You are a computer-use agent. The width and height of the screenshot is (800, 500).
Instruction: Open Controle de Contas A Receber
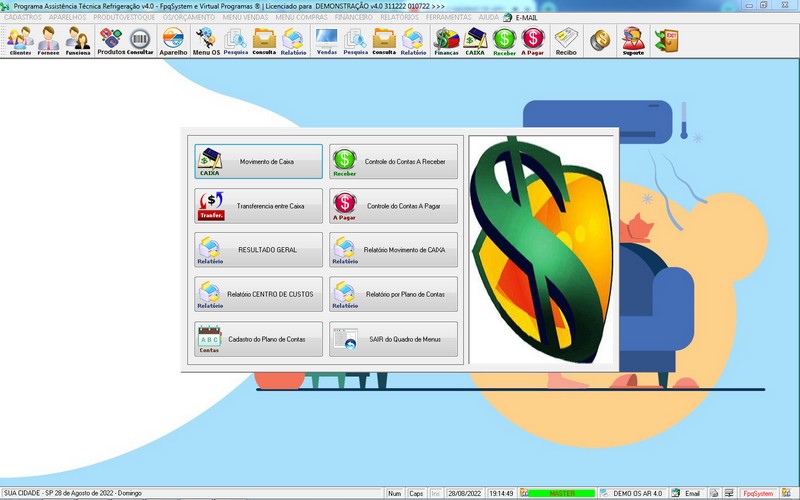coord(393,161)
